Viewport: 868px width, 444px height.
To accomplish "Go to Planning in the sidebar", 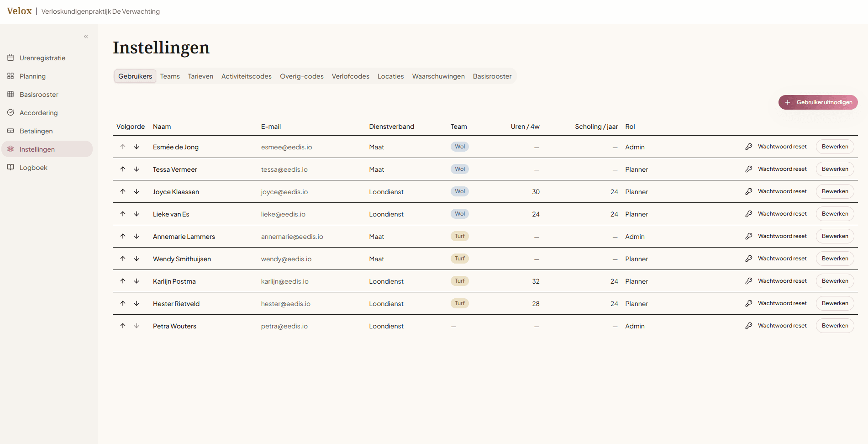I will 47,76.
